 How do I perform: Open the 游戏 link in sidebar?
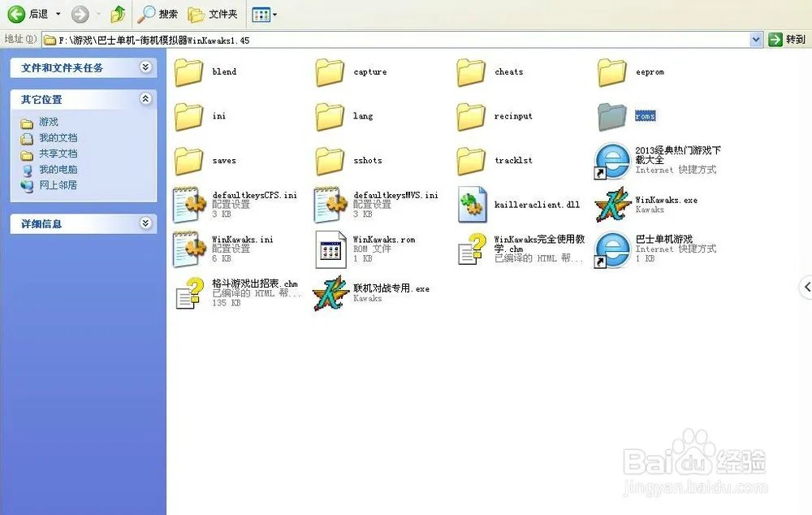(x=49, y=122)
